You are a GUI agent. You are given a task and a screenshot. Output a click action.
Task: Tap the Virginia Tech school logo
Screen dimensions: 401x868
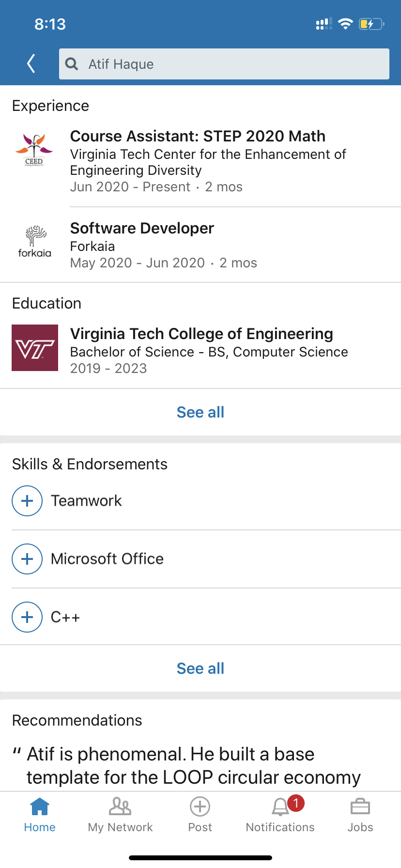pyautogui.click(x=35, y=348)
